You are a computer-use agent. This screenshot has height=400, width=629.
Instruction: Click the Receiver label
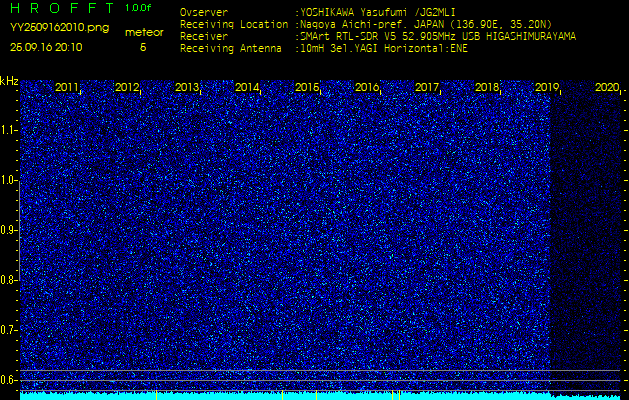pos(204,37)
